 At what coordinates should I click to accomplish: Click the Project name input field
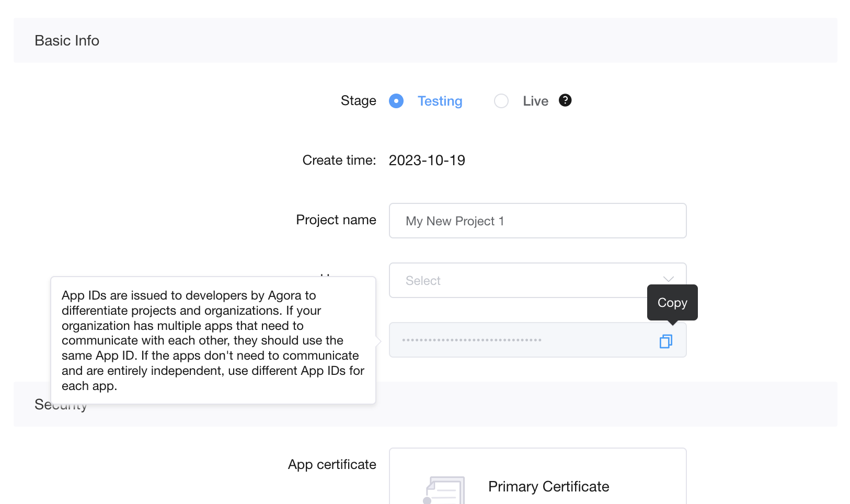click(537, 221)
